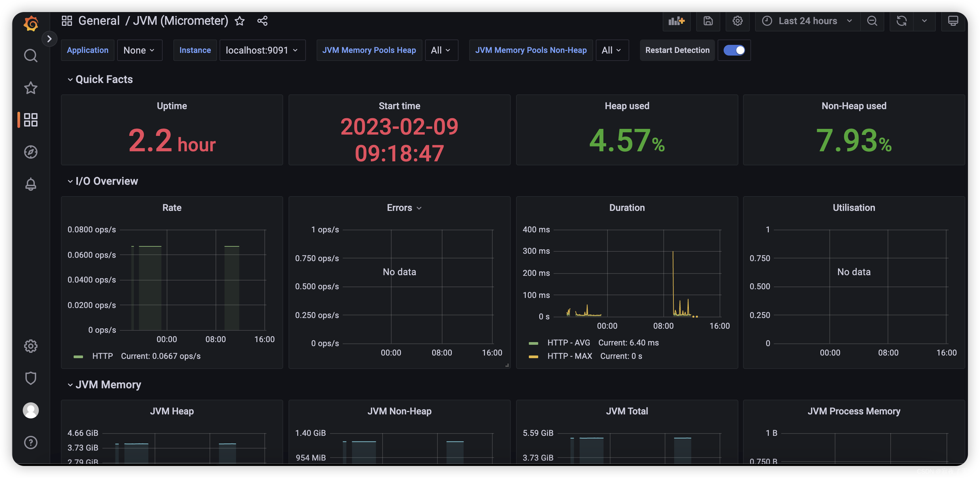Open Configuration gear icon in sidebar
980x478 pixels.
coord(31,346)
